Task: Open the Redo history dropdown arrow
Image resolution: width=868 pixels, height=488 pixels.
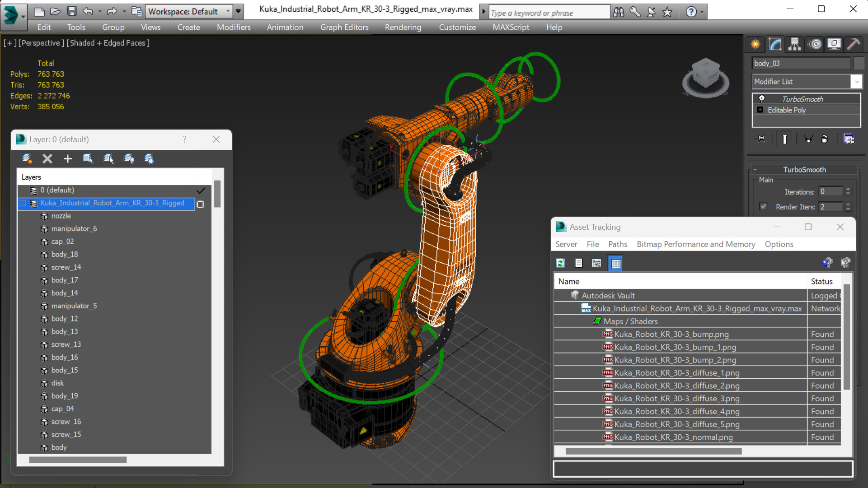Action: (124, 11)
